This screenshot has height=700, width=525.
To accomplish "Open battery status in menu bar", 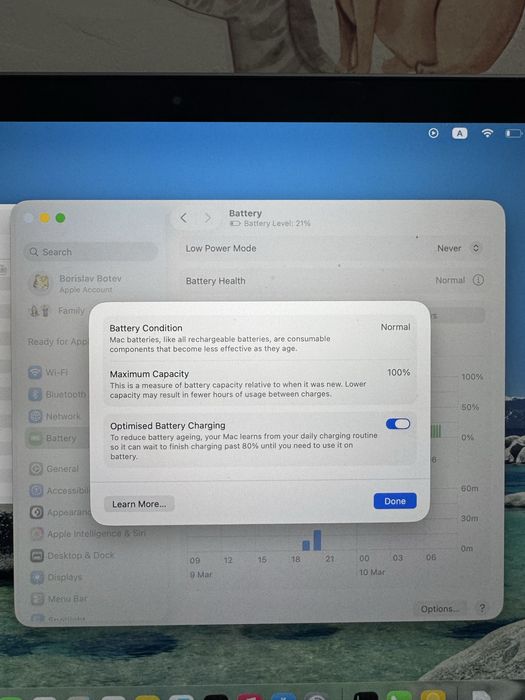I will [x=513, y=133].
